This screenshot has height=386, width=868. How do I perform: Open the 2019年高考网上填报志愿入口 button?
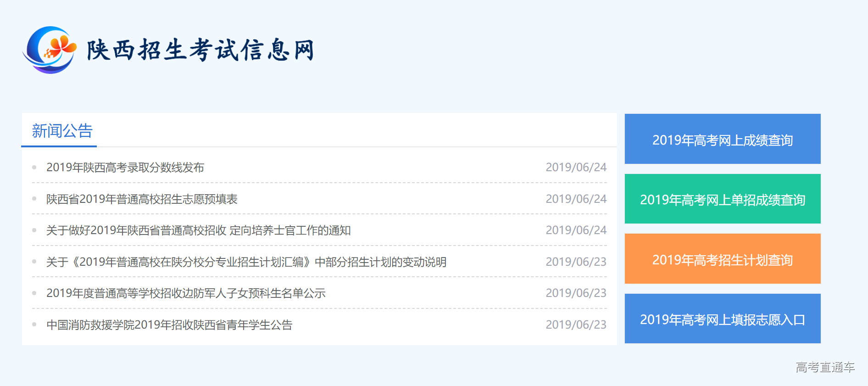pyautogui.click(x=722, y=319)
